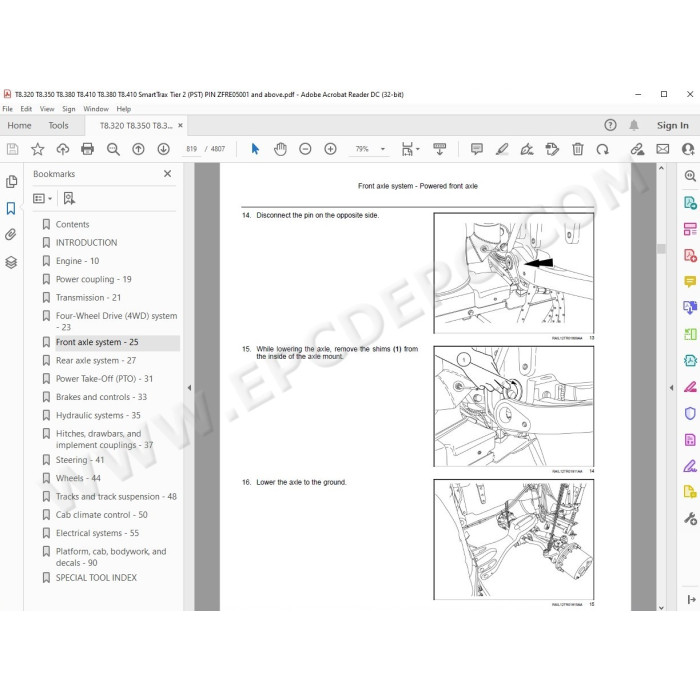700x700 pixels.
Task: Click the share with others person icon
Action: 688,149
